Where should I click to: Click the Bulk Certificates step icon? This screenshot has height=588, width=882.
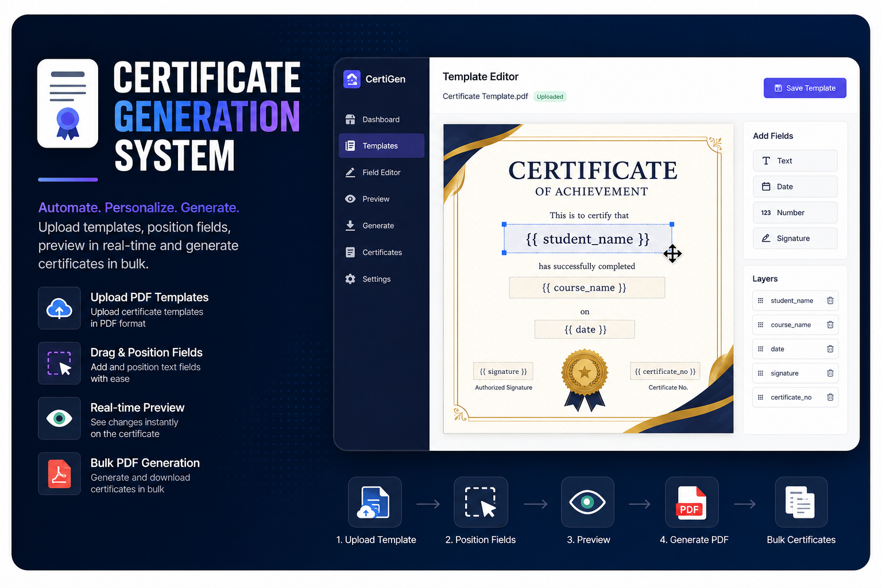(801, 502)
